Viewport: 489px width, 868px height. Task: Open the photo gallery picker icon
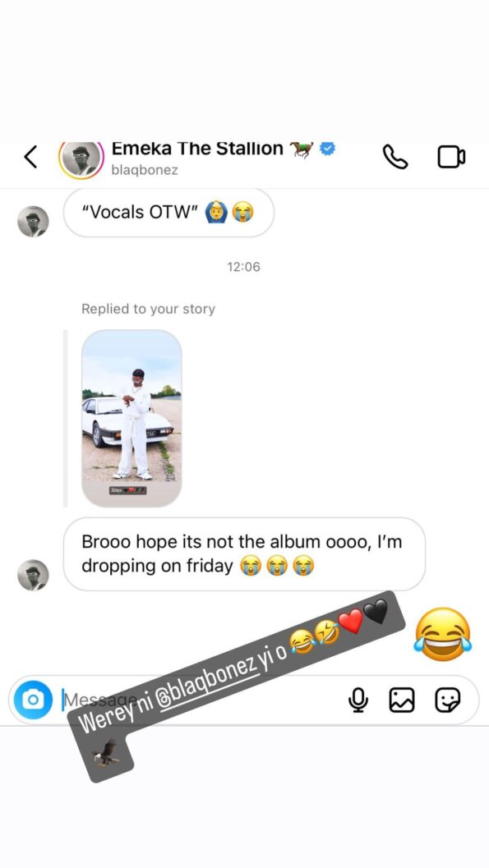pyautogui.click(x=402, y=700)
